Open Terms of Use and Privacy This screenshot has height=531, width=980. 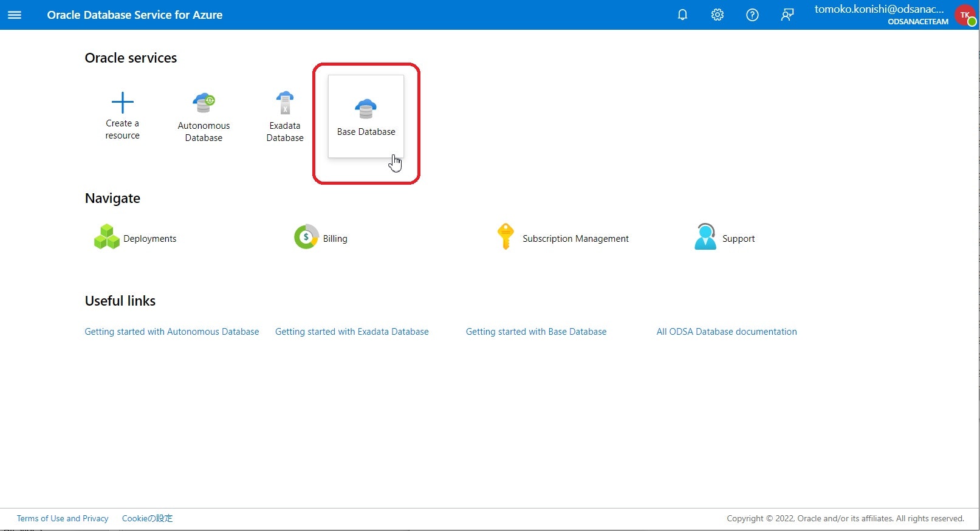tap(63, 518)
